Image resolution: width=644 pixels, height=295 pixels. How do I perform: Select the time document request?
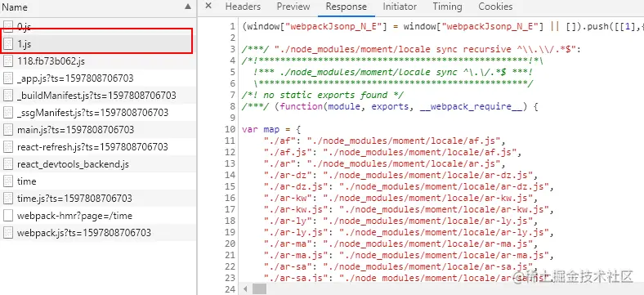pos(97,181)
